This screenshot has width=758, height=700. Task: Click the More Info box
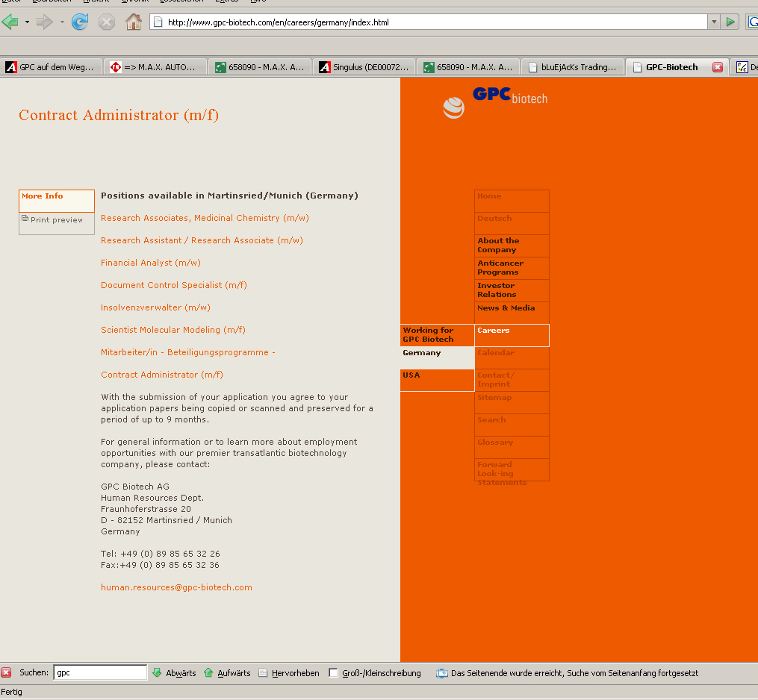(x=57, y=201)
